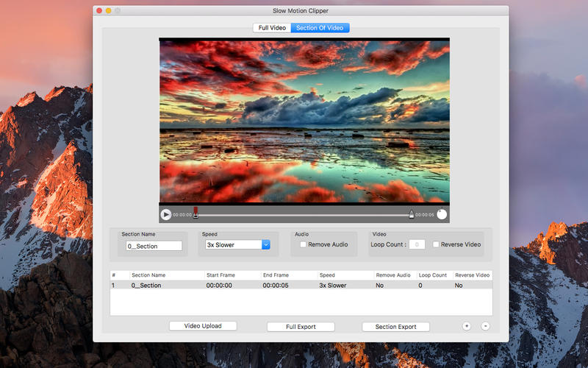Click the 3x Slower table cell
Screen dimensions: 588x368
coord(333,286)
